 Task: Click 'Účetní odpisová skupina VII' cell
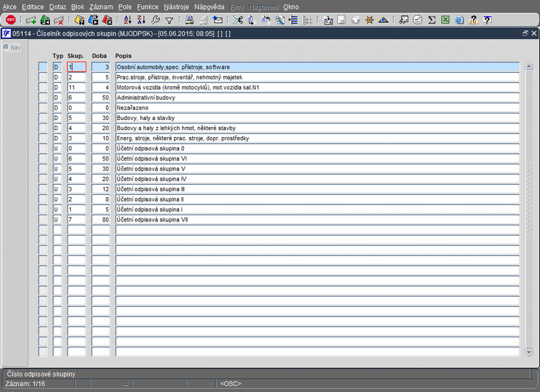(317, 219)
